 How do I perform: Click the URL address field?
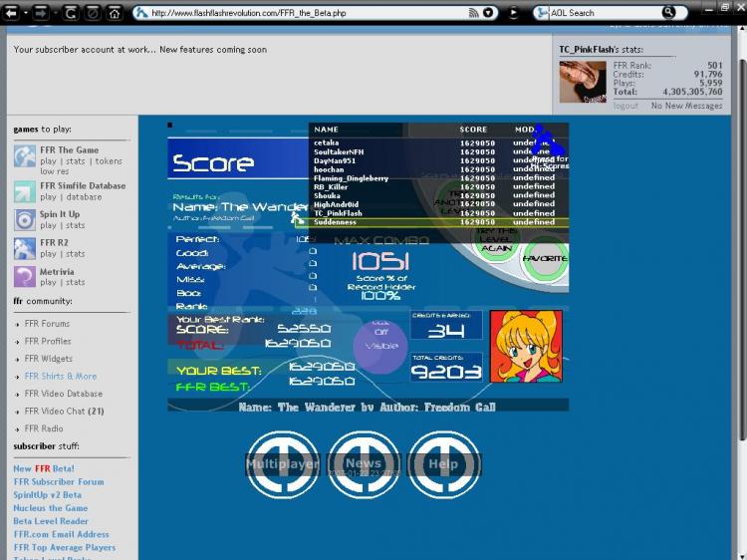click(x=308, y=13)
